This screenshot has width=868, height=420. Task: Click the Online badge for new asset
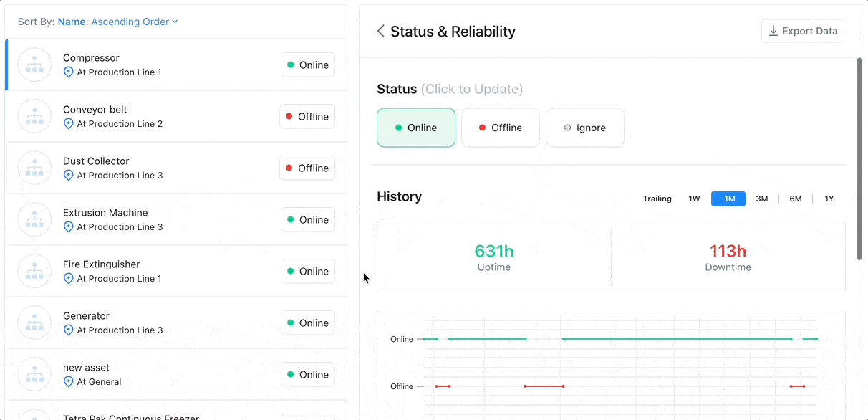308,374
